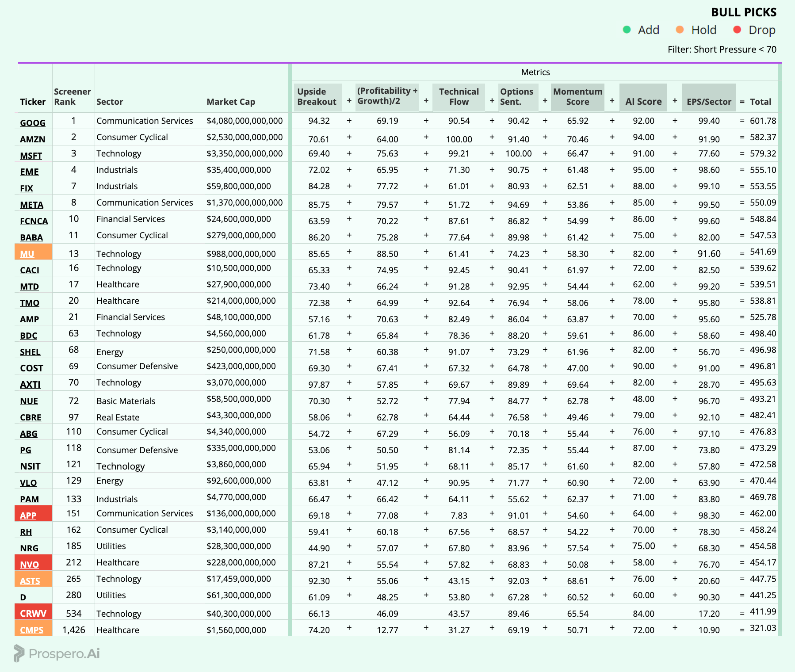Open the AXTI ticker link
This screenshot has height=672, width=795.
point(30,385)
